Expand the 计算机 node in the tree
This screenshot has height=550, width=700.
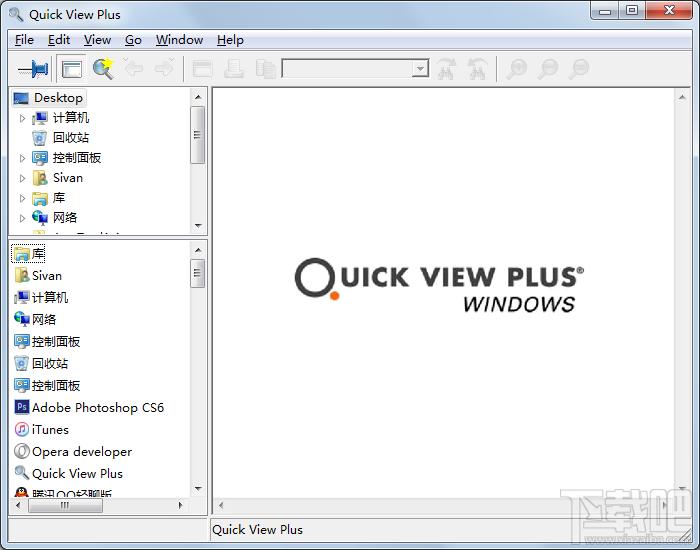22,118
